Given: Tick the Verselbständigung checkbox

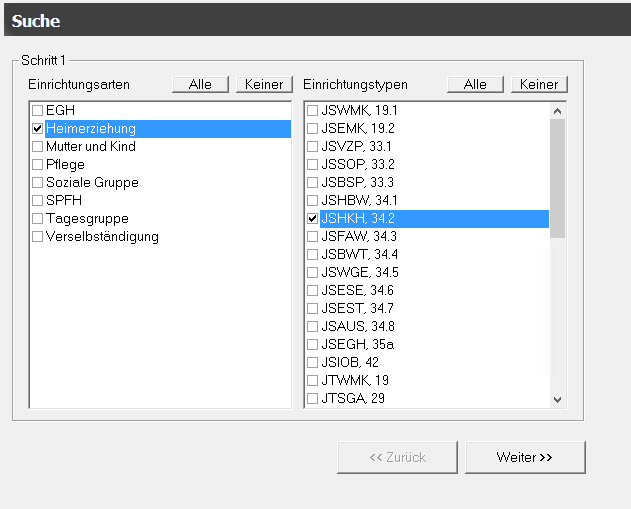Looking at the screenshot, I should (37, 237).
